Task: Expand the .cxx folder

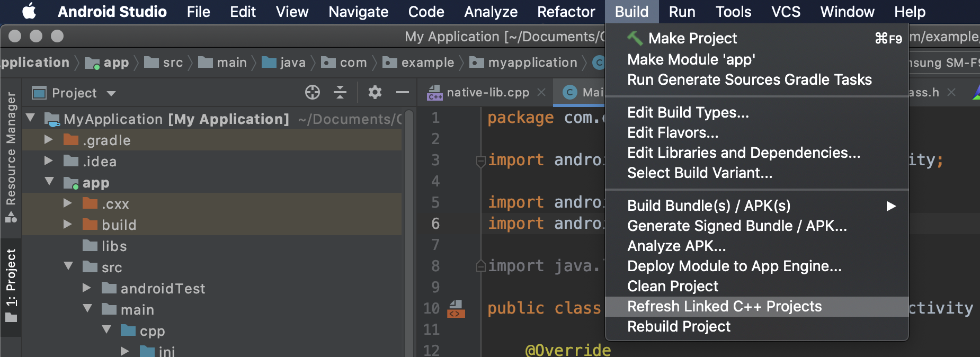Action: (68, 203)
